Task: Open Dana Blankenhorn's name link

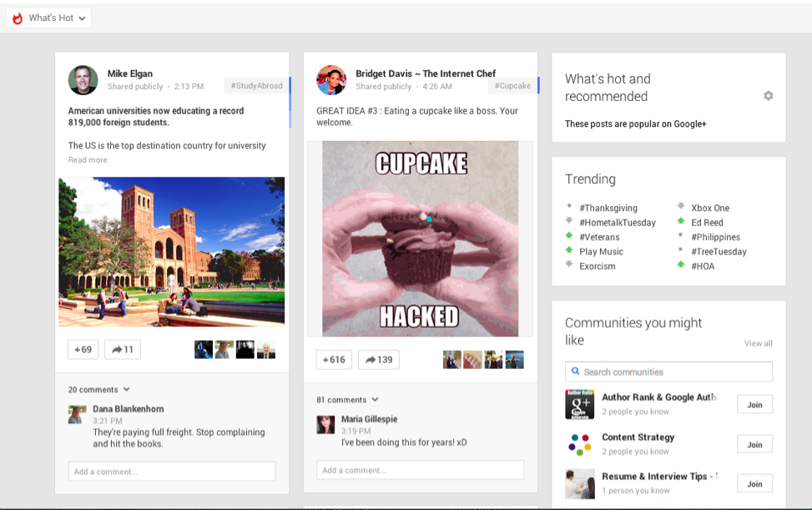Action: (x=129, y=409)
